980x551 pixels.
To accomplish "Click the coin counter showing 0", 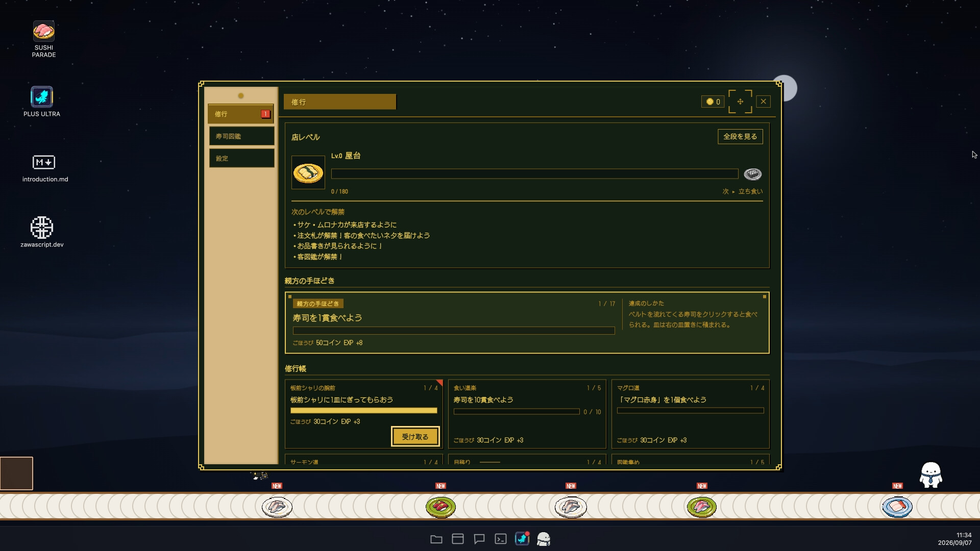I will point(713,102).
